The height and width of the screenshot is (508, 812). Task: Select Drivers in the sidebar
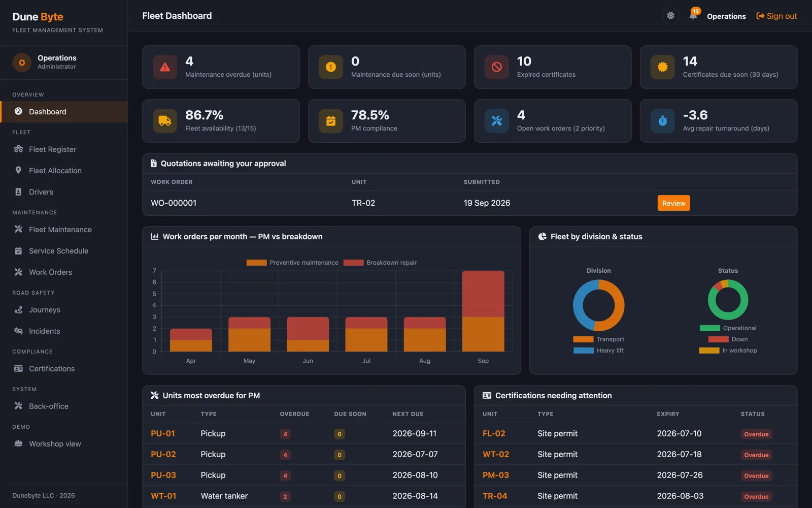point(64,192)
